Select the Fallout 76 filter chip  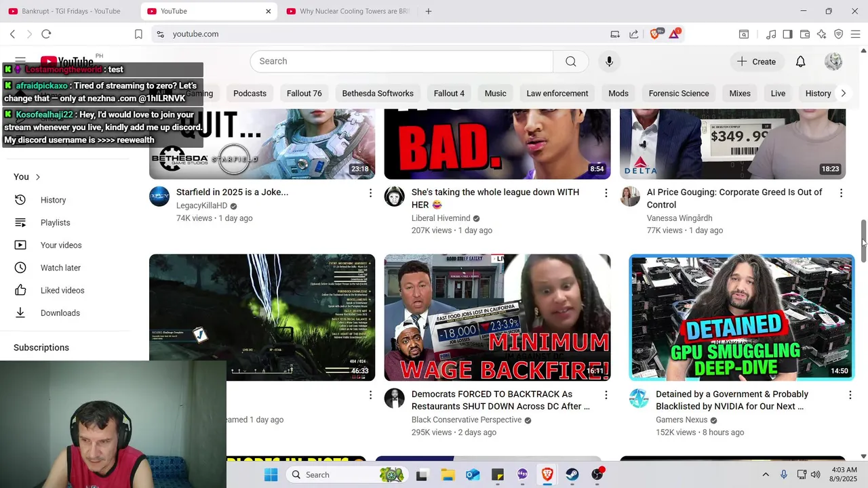click(x=304, y=94)
